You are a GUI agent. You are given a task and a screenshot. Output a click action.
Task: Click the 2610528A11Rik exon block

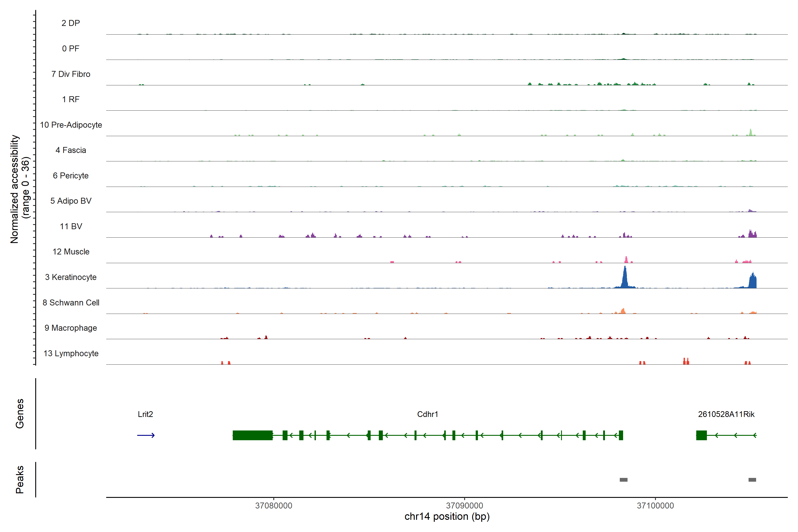pyautogui.click(x=701, y=435)
